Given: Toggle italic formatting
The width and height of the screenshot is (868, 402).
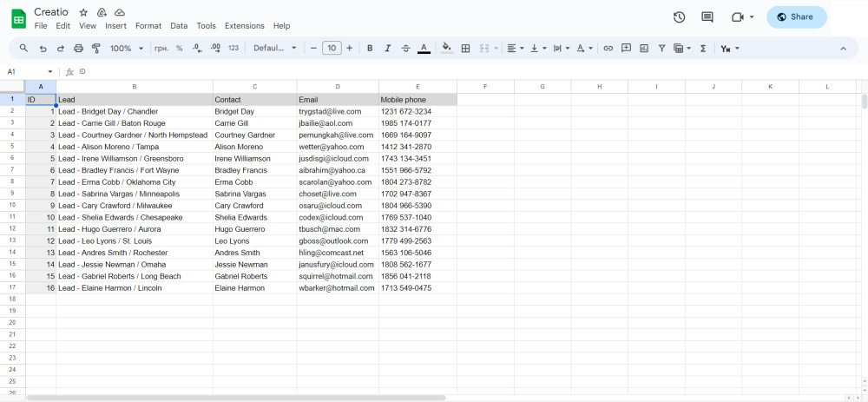Looking at the screenshot, I should [x=387, y=49].
